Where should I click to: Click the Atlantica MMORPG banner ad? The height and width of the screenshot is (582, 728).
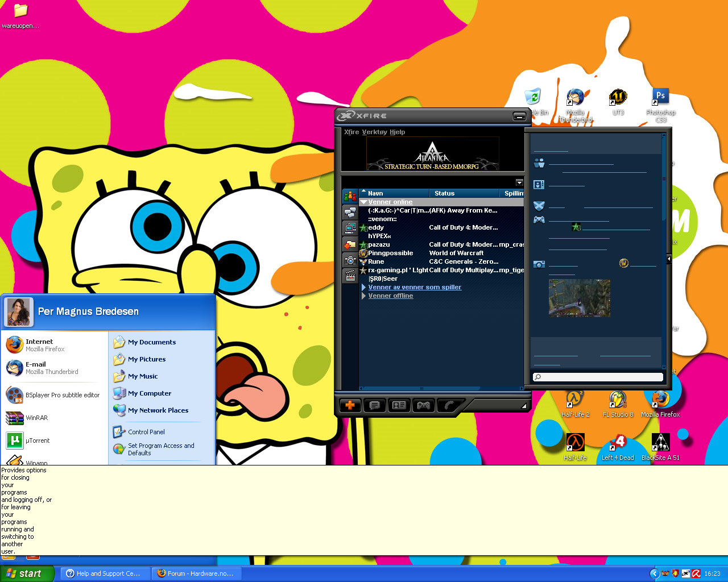432,153
